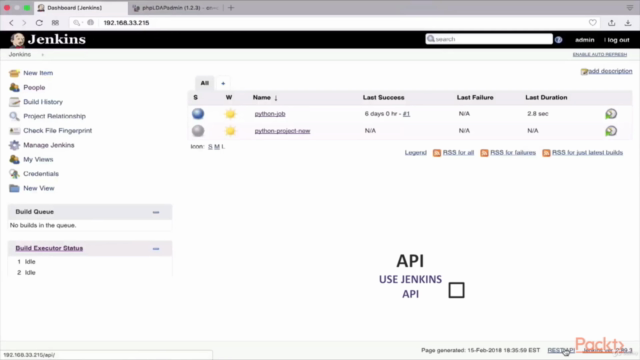640x360 pixels.
Task: Add a new view with plus tab
Action: [x=223, y=83]
